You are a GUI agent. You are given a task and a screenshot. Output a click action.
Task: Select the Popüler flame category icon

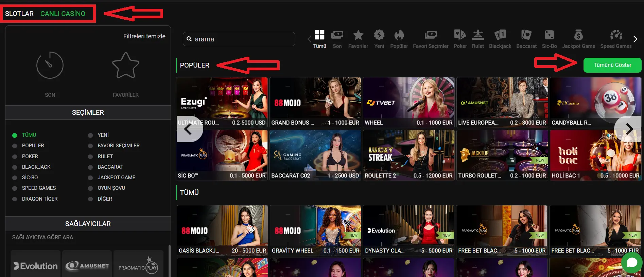[399, 35]
